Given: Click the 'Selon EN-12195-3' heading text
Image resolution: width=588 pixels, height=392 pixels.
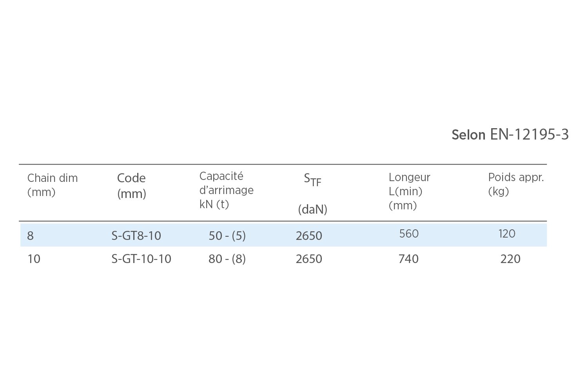Looking at the screenshot, I should [510, 134].
